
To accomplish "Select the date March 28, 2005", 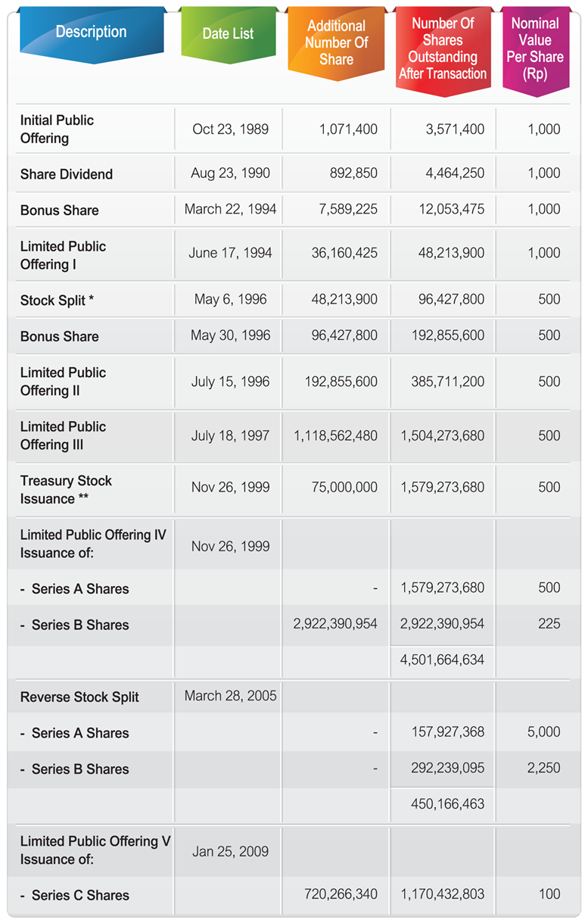I will click(x=231, y=696).
